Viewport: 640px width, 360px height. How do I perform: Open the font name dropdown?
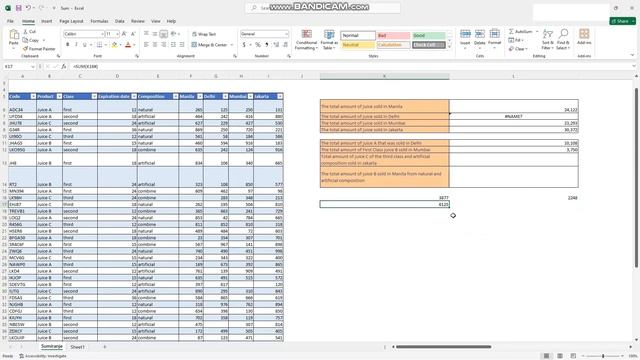click(x=102, y=34)
